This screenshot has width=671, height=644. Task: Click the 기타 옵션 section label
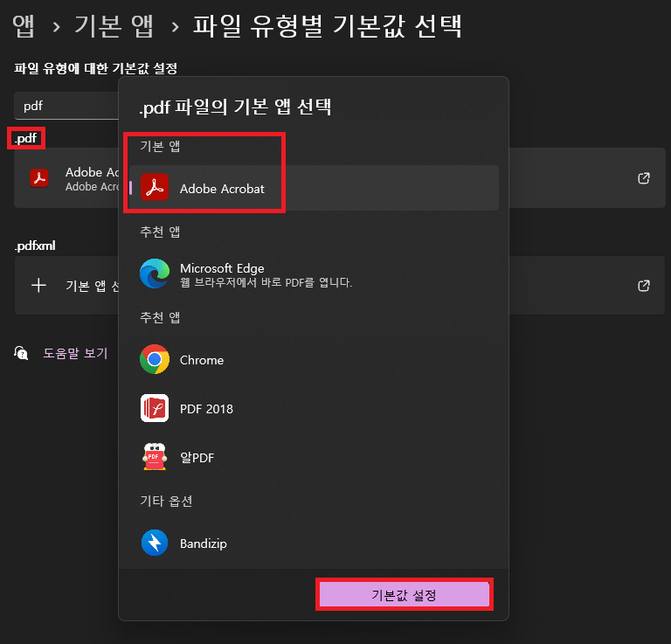[x=166, y=501]
